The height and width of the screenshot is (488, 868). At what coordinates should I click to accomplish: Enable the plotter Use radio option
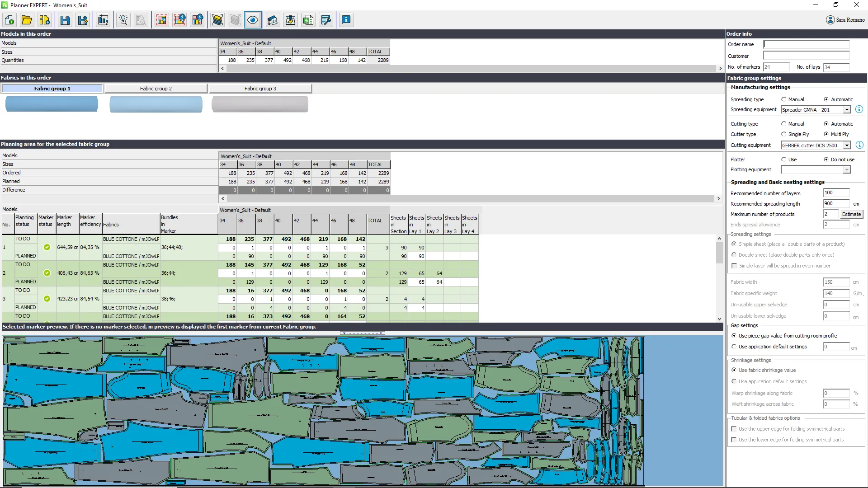(784, 160)
